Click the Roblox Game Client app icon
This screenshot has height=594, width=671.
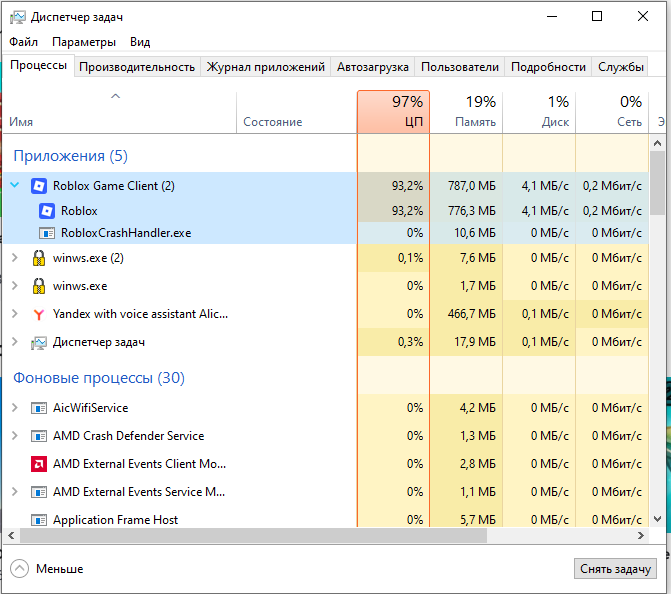point(39,186)
